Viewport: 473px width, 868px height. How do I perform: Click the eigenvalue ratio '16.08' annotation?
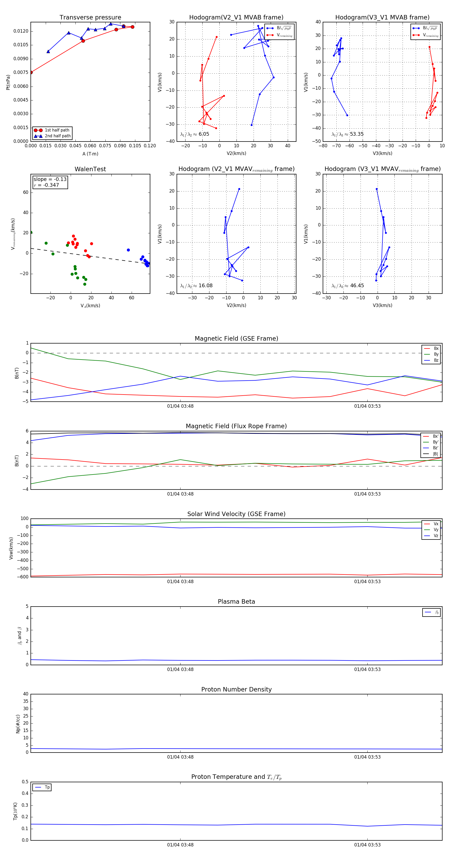tap(196, 286)
